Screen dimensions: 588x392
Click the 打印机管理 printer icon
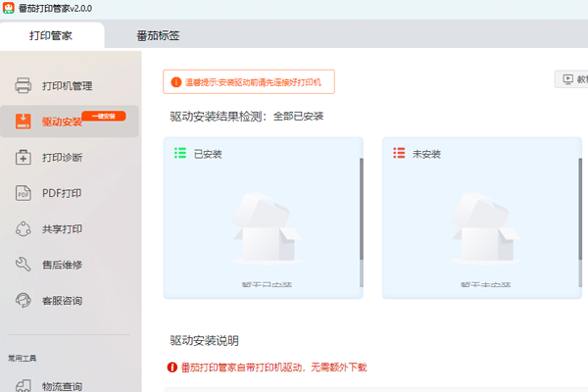24,86
